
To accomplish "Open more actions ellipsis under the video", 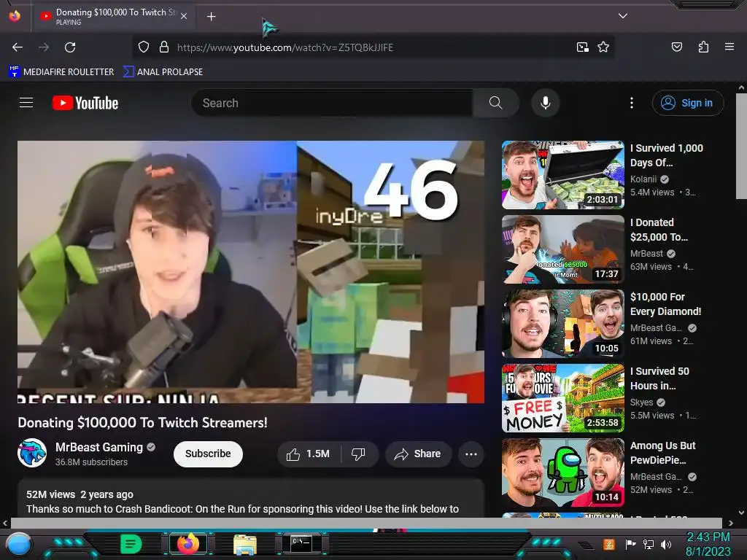I will pos(471,454).
